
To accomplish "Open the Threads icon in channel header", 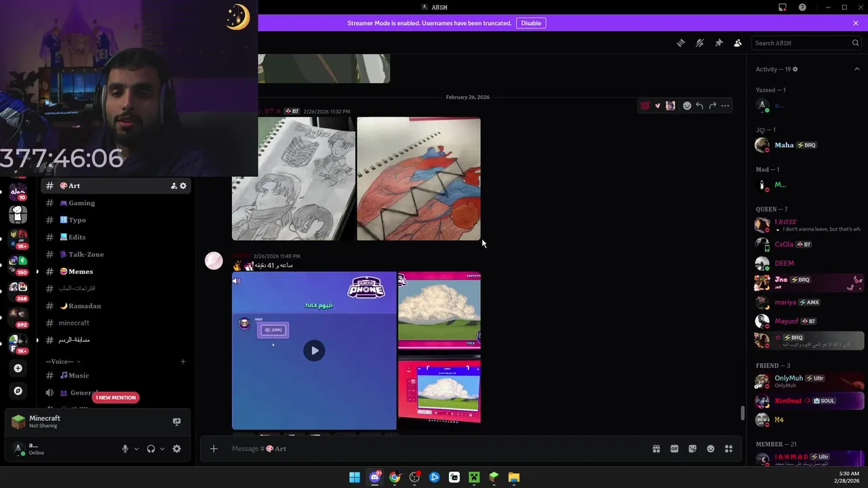I will coord(681,43).
